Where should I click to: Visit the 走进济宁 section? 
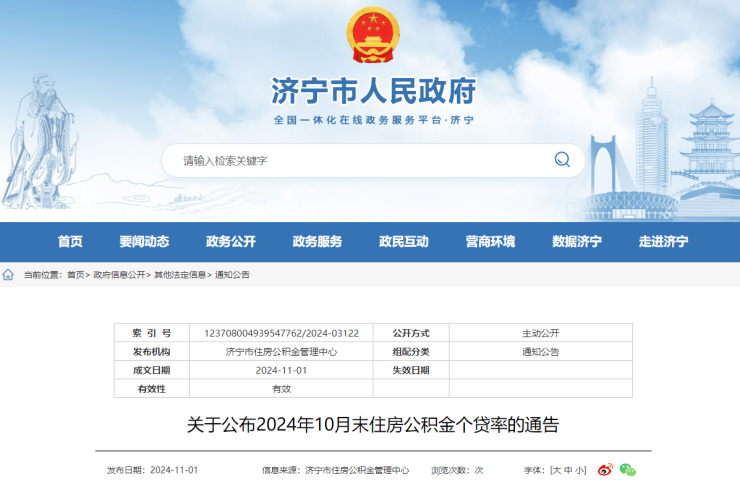(663, 241)
